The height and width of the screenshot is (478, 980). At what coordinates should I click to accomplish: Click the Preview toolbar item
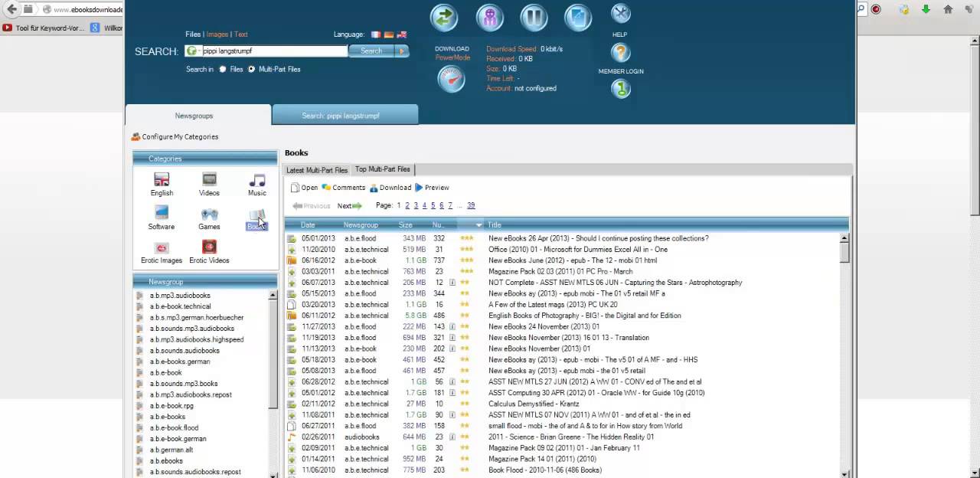click(432, 188)
